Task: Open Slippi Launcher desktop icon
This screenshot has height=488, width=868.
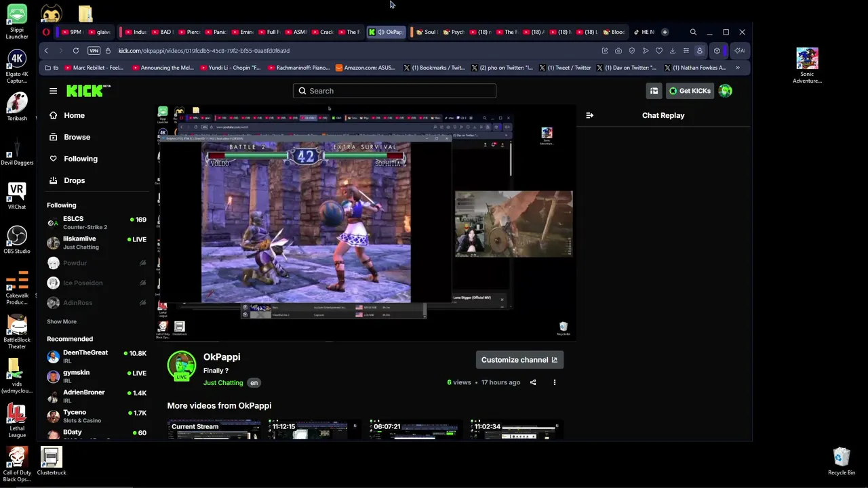Action: 17,22
